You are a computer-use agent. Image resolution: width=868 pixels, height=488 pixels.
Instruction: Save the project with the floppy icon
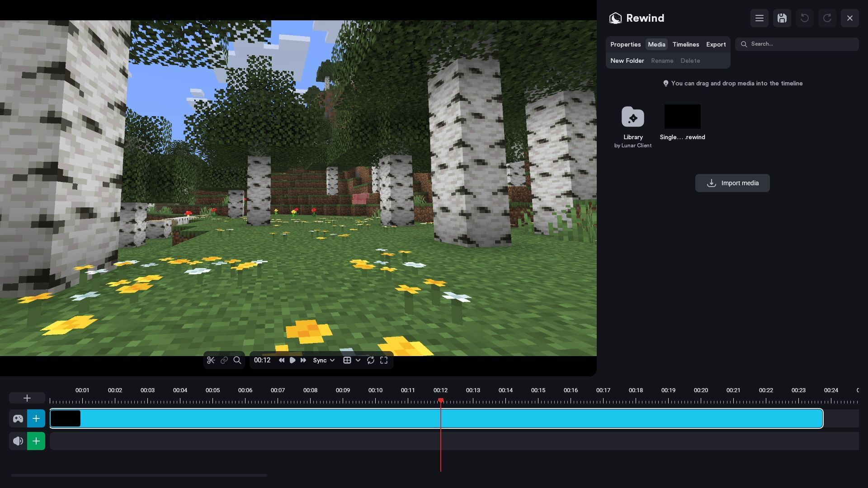(782, 18)
